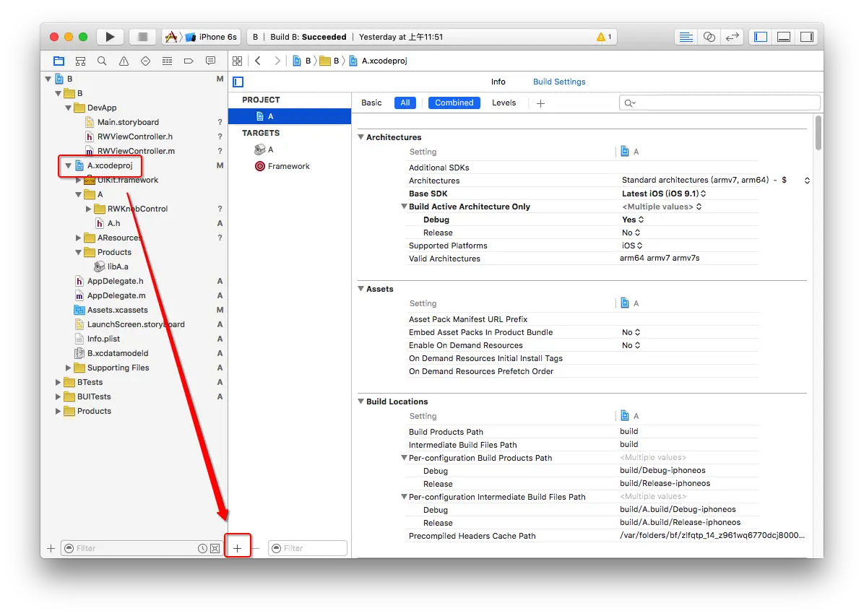
Task: Select the Combined view
Action: point(454,103)
